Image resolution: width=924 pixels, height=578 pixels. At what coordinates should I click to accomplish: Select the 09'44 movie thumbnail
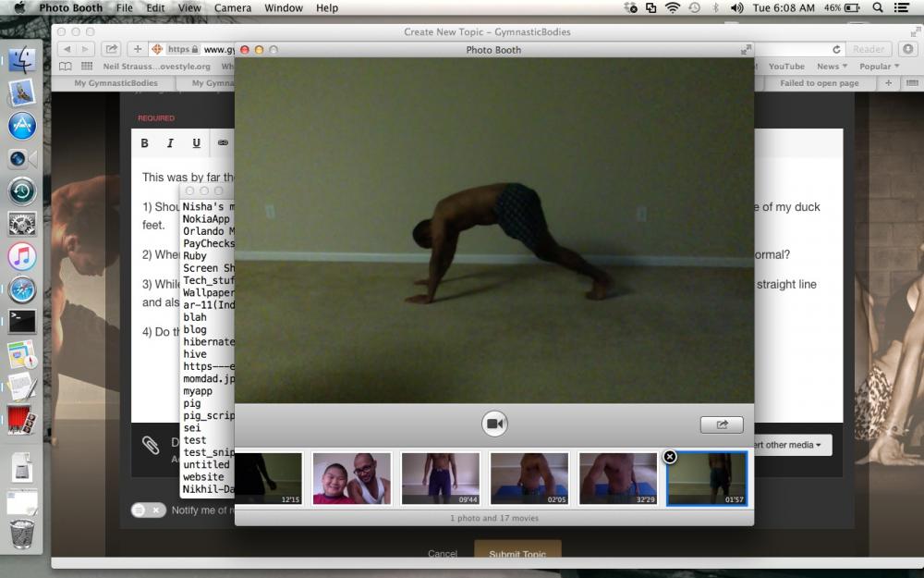pos(441,478)
